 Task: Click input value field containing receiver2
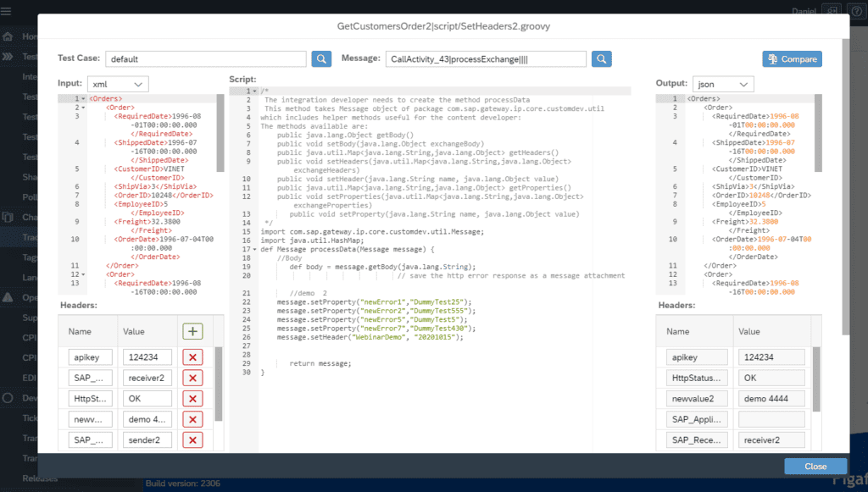(147, 379)
